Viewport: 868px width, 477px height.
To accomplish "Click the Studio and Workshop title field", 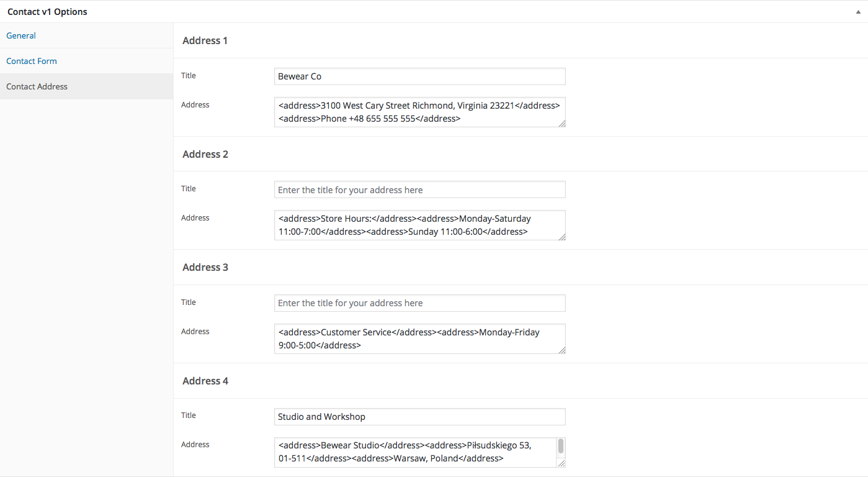I will pyautogui.click(x=420, y=417).
